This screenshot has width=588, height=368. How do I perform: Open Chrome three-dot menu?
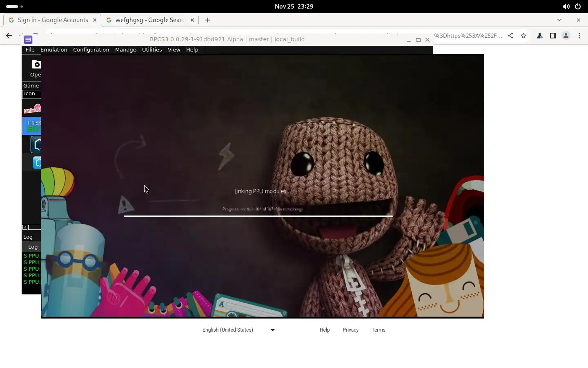pyautogui.click(x=579, y=36)
